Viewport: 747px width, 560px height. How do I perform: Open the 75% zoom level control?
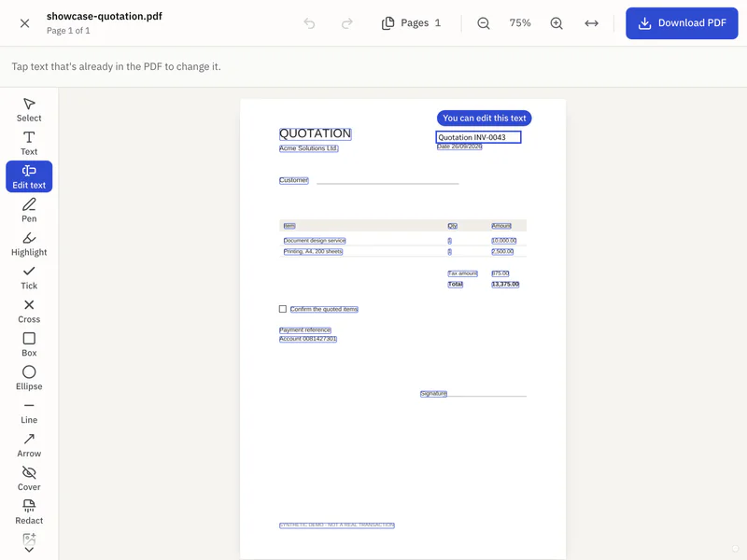point(520,22)
